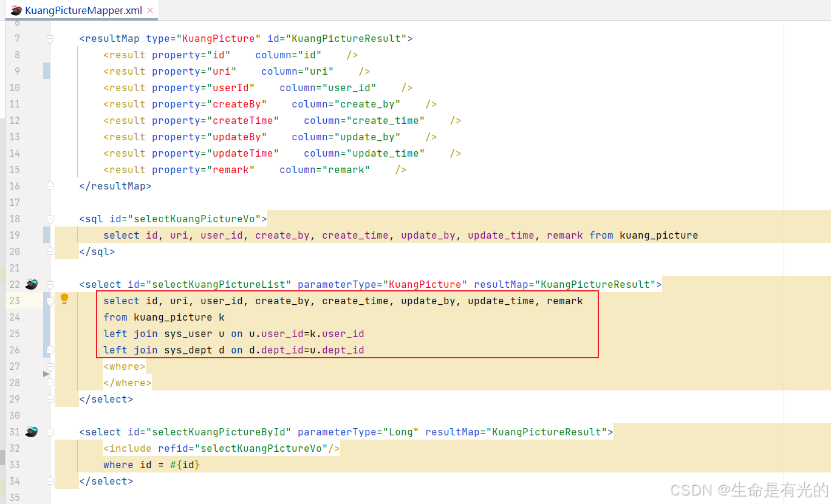Collapse the sql selectKuangPictureVo block fold

click(x=50, y=219)
